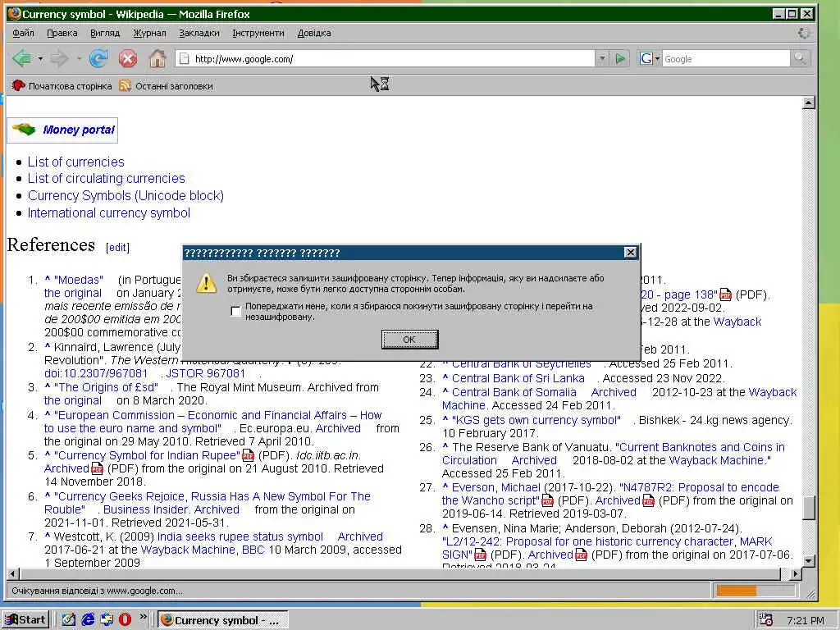Click the Money portal icon
This screenshot has height=630, width=840.
pyautogui.click(x=24, y=130)
